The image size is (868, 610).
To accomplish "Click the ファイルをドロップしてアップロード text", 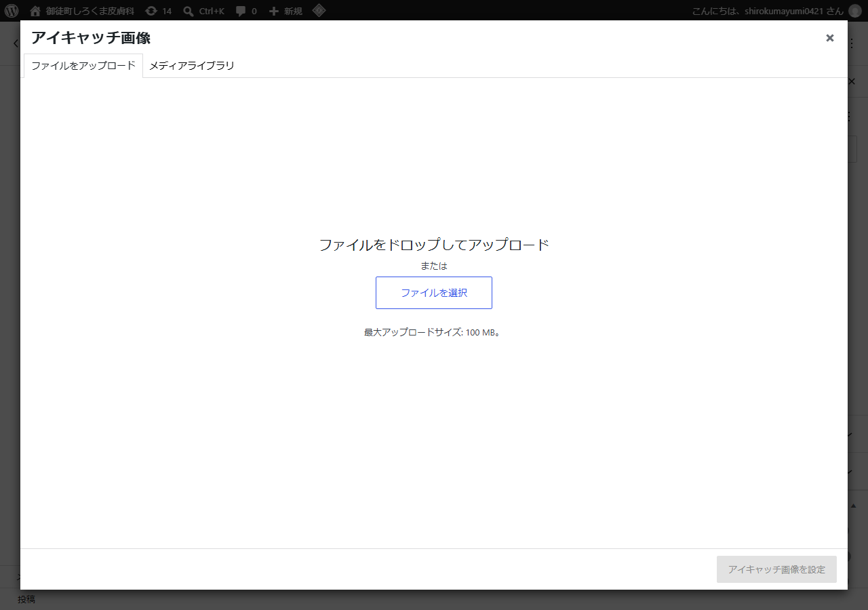I will [434, 245].
